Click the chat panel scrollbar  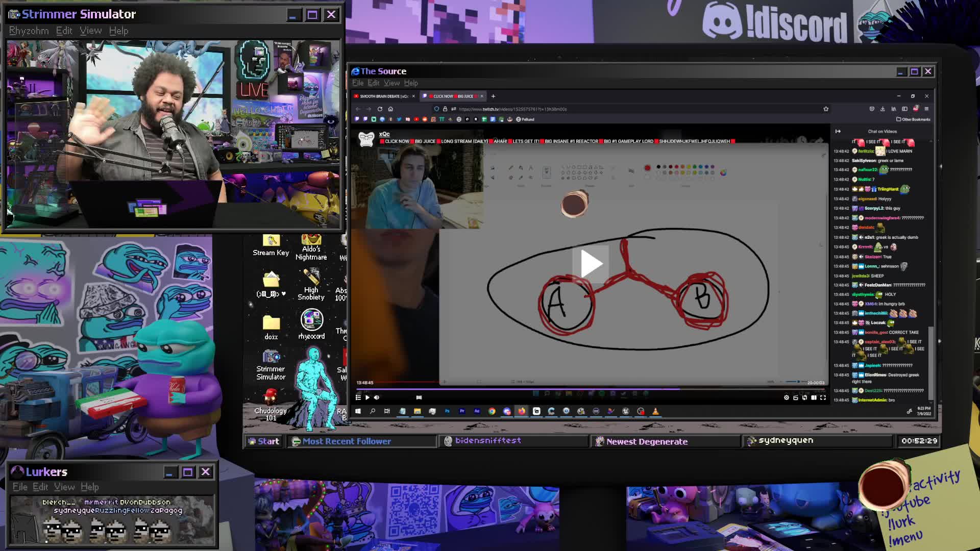coord(930,362)
